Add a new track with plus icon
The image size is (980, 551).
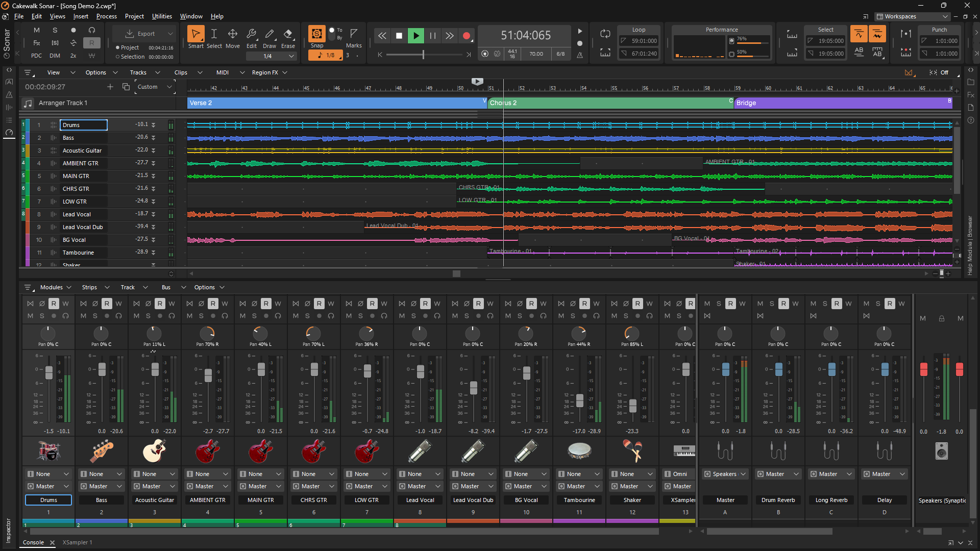coord(110,87)
